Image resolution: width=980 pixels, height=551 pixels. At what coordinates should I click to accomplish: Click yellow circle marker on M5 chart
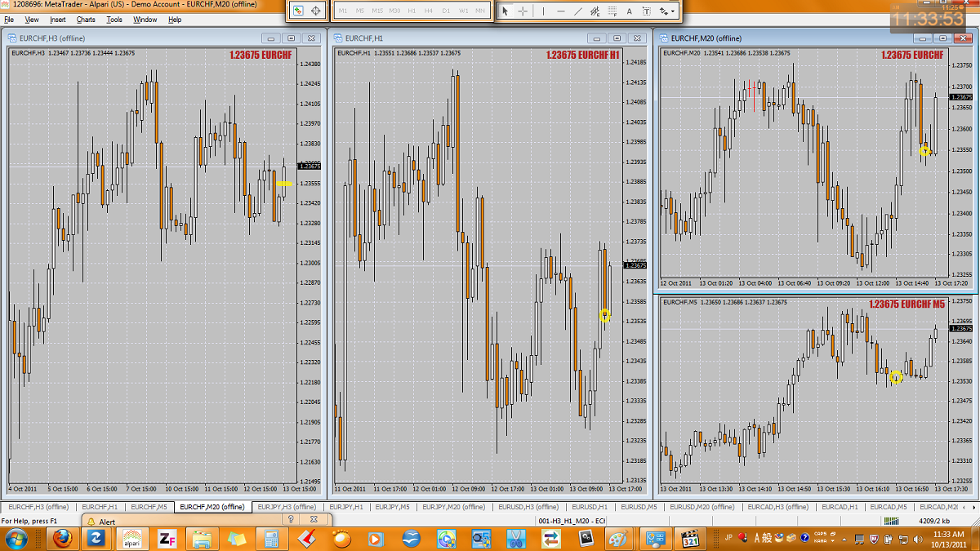pyautogui.click(x=896, y=377)
